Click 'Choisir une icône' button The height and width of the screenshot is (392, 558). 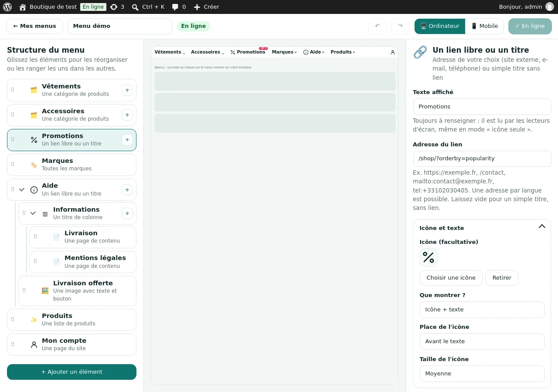(x=451, y=278)
